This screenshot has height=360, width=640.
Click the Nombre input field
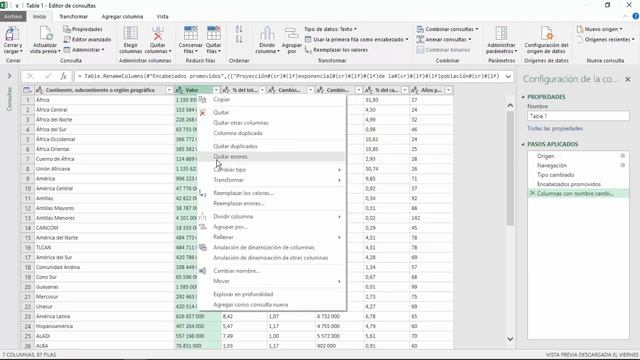coord(578,116)
